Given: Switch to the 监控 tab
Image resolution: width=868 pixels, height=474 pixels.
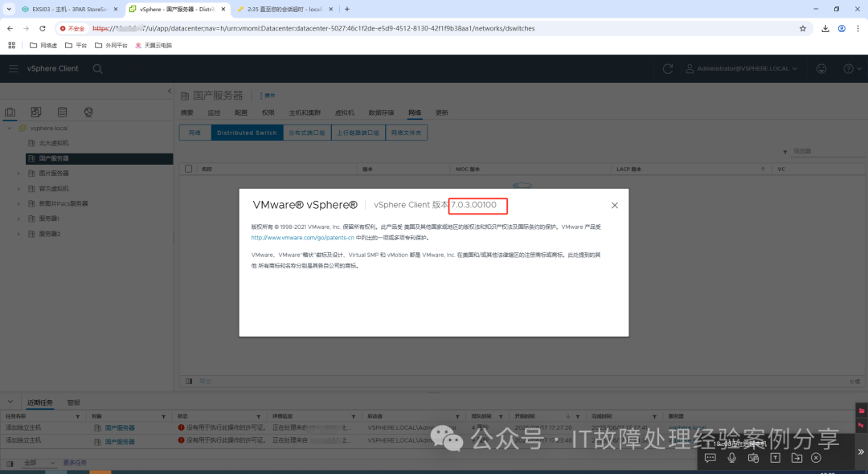Looking at the screenshot, I should 214,112.
